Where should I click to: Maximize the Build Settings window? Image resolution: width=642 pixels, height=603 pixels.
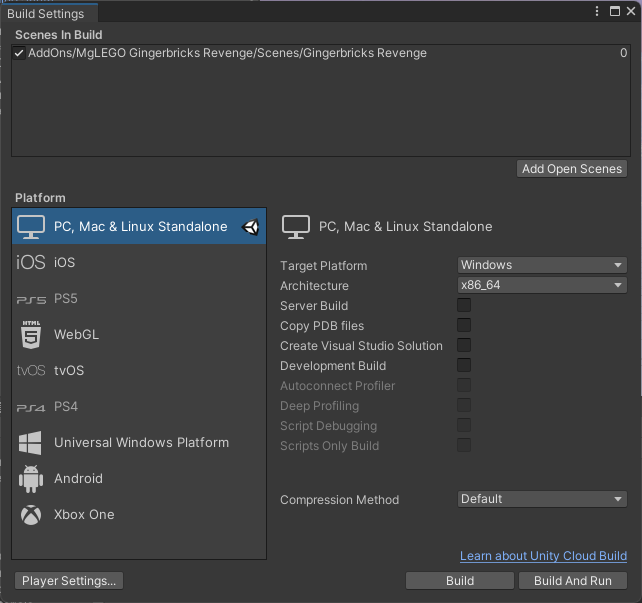(x=615, y=11)
